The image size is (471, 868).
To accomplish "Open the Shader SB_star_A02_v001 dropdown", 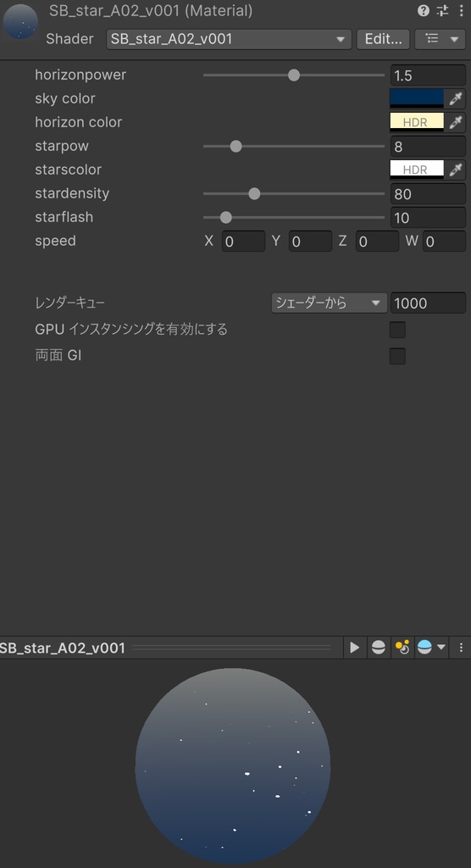I will [x=229, y=39].
